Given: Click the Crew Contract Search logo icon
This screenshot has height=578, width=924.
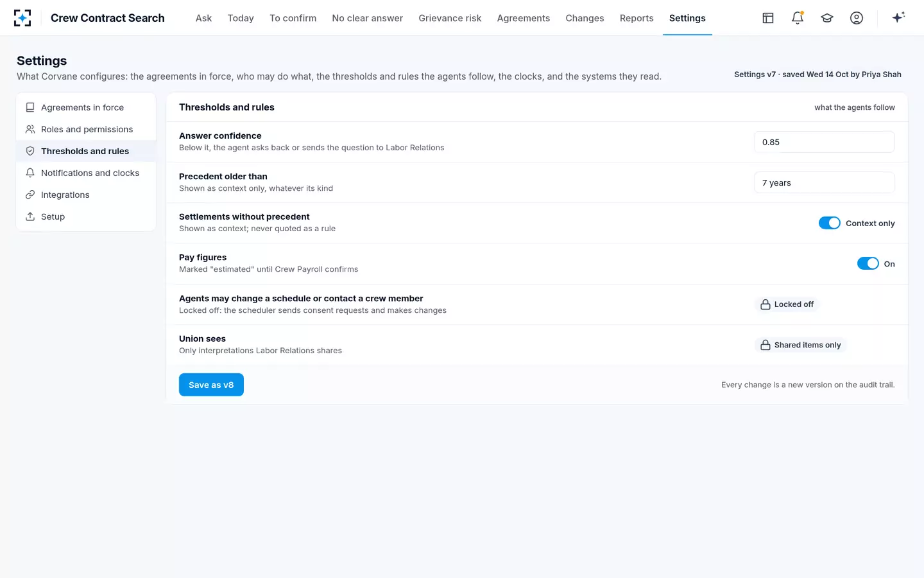Looking at the screenshot, I should [x=22, y=18].
